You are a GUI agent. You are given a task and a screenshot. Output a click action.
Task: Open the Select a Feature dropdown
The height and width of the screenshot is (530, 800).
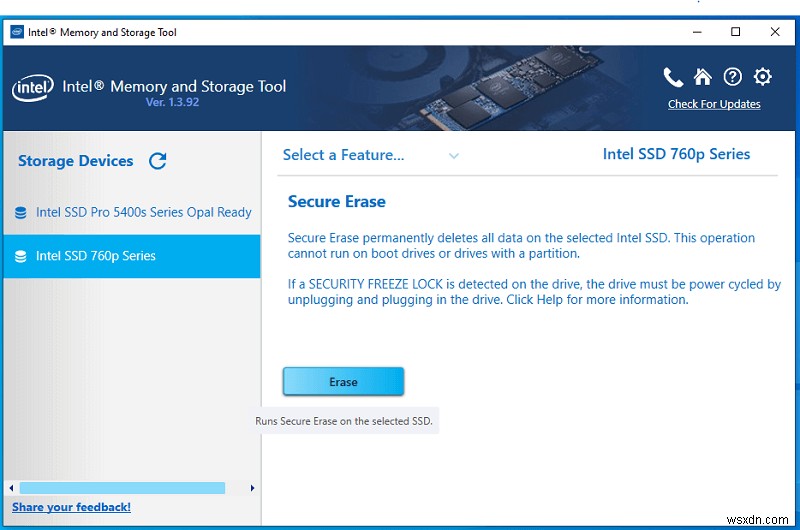pos(343,155)
